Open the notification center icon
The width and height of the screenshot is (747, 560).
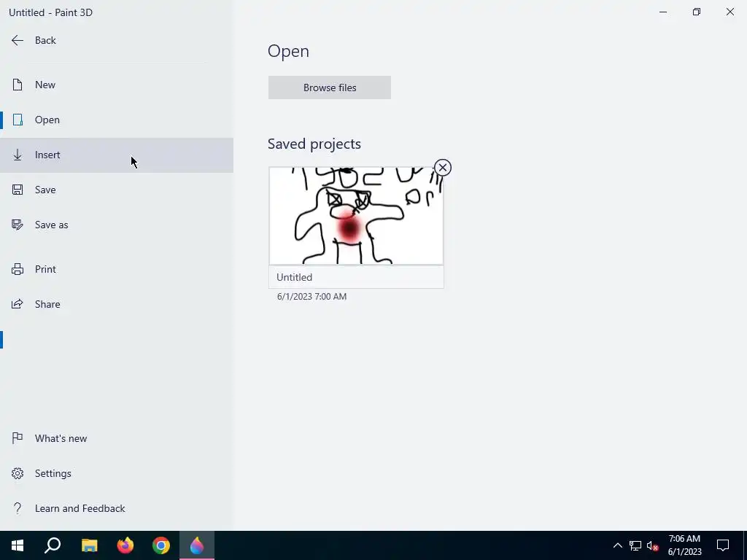coord(723,545)
